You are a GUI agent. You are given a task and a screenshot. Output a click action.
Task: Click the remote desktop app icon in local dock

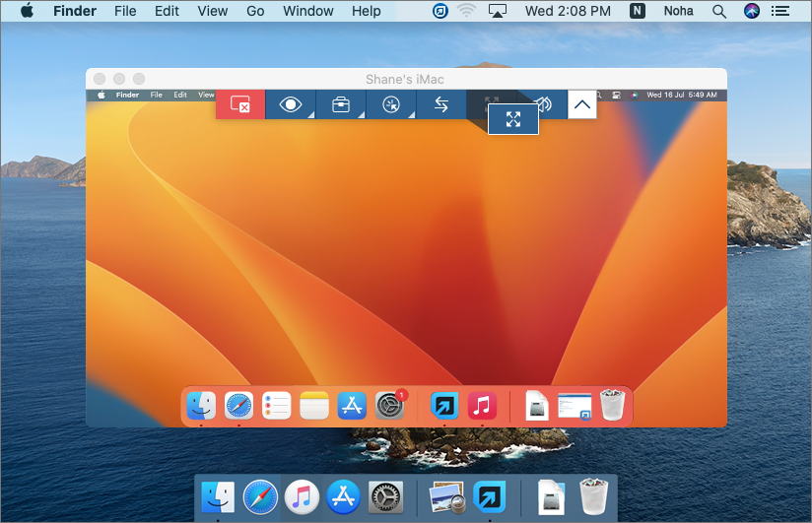489,496
